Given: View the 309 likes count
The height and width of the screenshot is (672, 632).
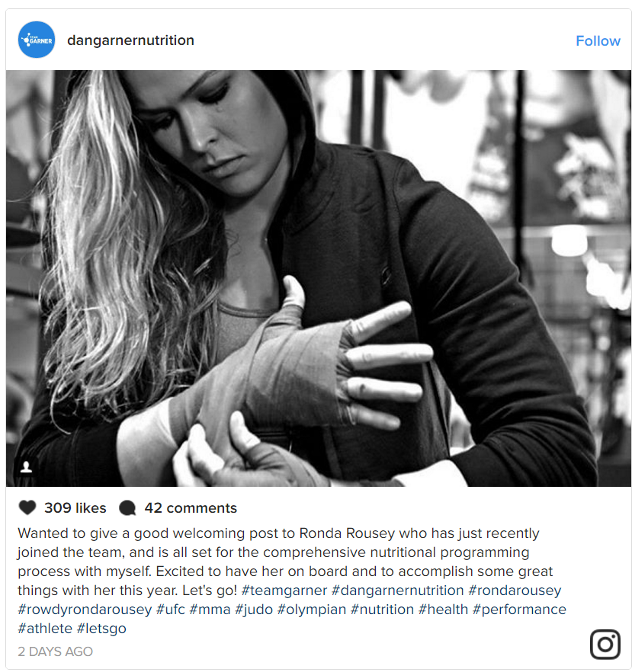Looking at the screenshot, I should coord(75,508).
